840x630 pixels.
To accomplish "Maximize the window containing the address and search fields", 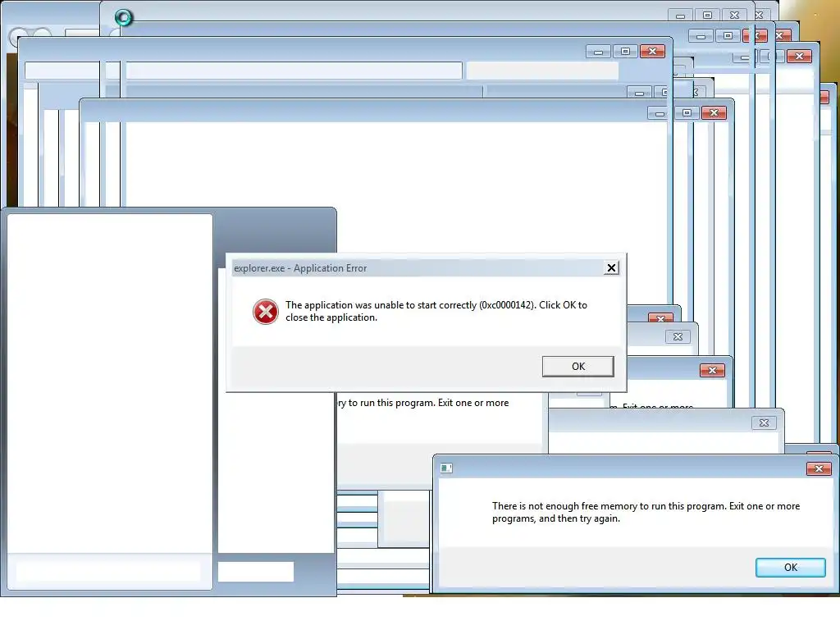I will pyautogui.click(x=625, y=52).
